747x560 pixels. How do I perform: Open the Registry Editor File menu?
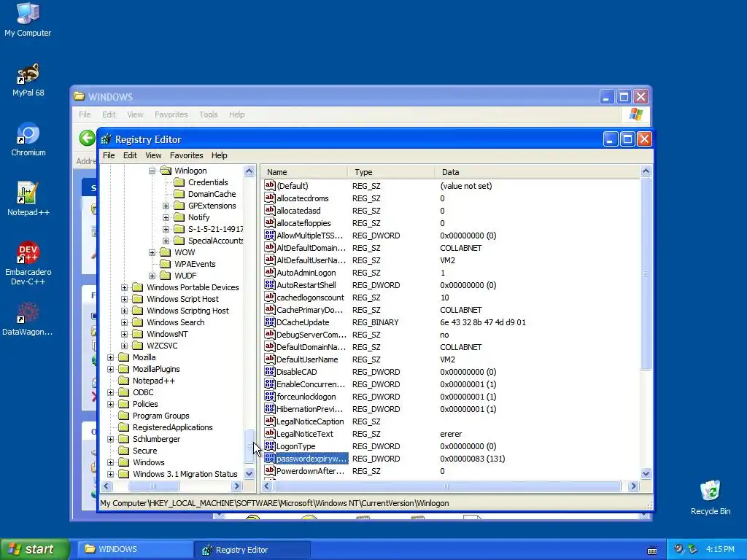click(x=109, y=155)
